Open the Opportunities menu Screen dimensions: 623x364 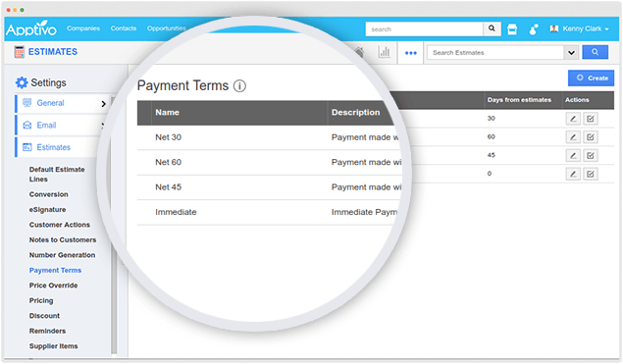point(167,28)
